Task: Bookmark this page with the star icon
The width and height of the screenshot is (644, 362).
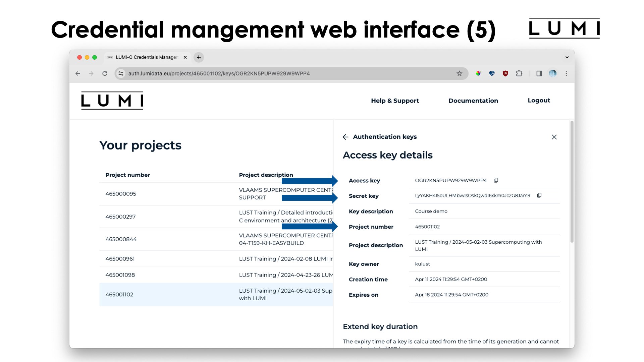Action: tap(460, 73)
